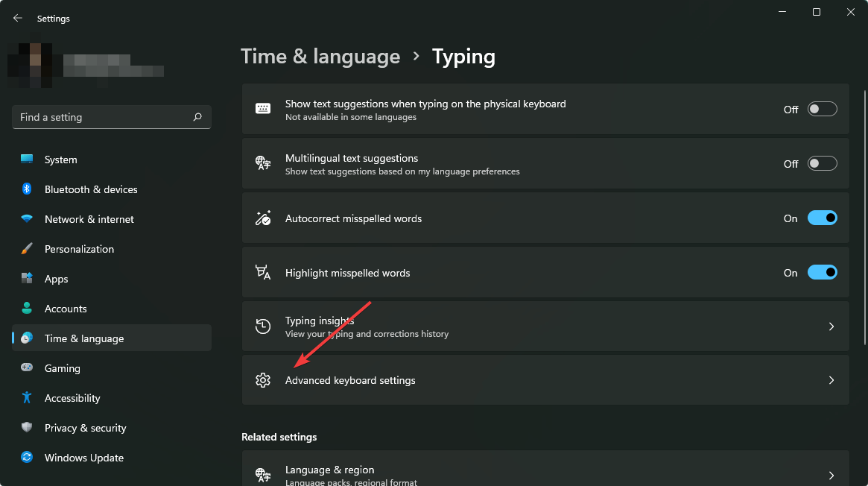This screenshot has width=868, height=486.
Task: Click the Advanced keyboard settings gear icon
Action: point(263,380)
